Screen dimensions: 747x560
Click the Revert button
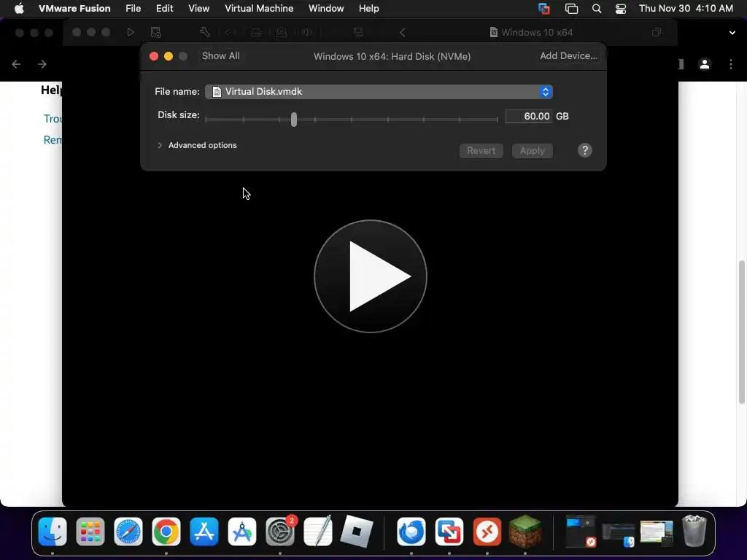(x=481, y=150)
